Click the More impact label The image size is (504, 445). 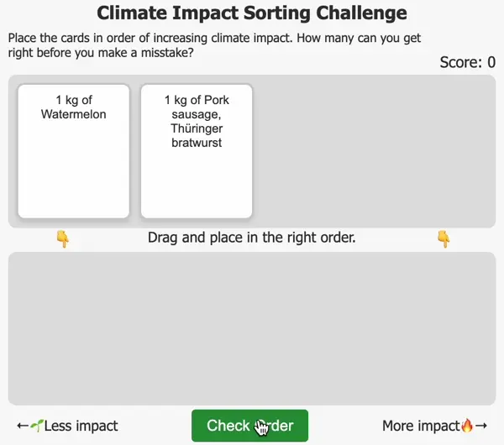(421, 426)
